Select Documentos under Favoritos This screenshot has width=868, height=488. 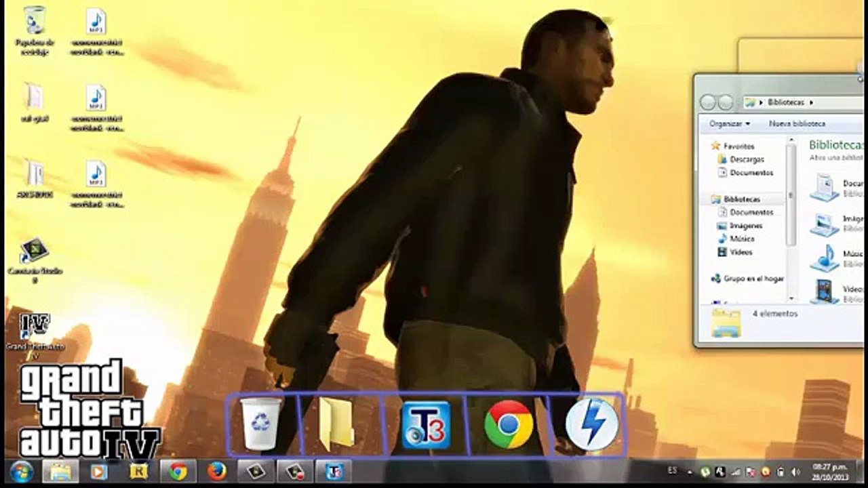click(x=745, y=173)
